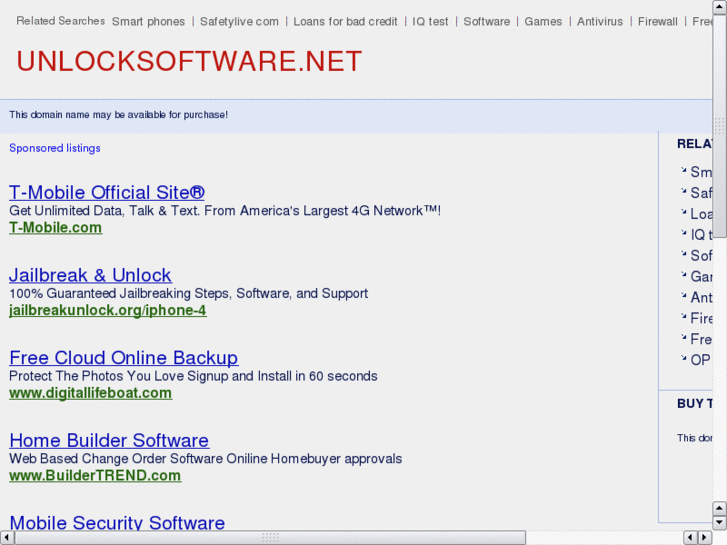The image size is (727, 545).
Task: Click 'Protect The Photos You Love' description
Action: point(193,376)
